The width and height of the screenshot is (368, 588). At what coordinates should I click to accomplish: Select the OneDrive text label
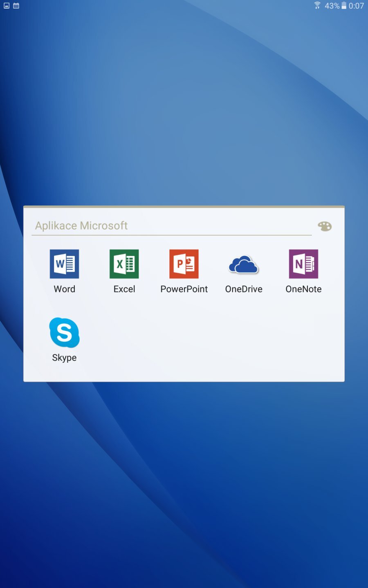click(244, 289)
